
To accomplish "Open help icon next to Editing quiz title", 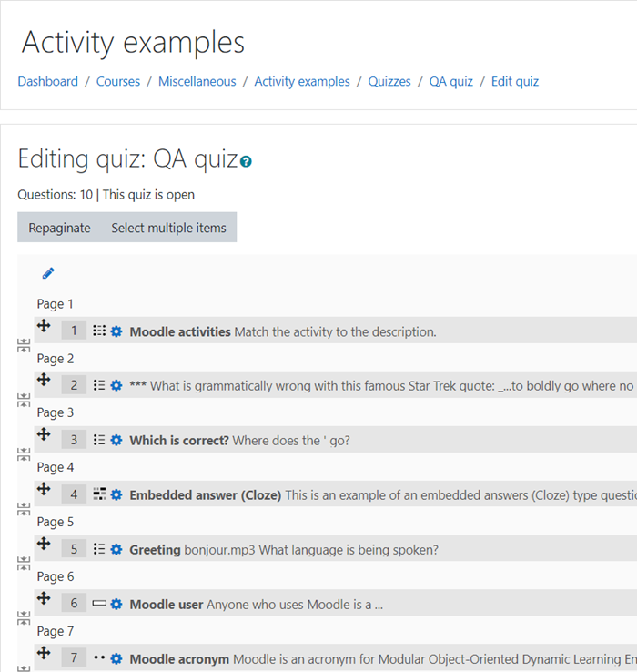I will (x=246, y=161).
